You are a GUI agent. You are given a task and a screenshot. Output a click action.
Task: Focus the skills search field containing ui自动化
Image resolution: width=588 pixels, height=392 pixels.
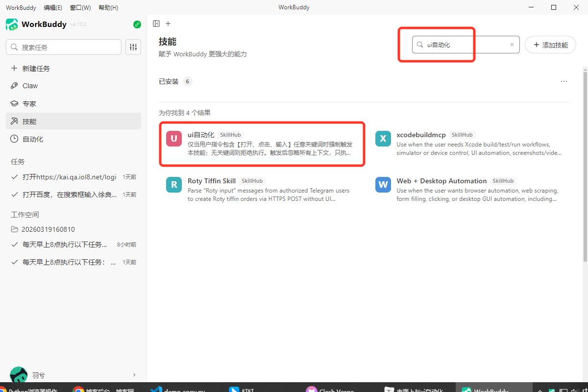(x=466, y=45)
